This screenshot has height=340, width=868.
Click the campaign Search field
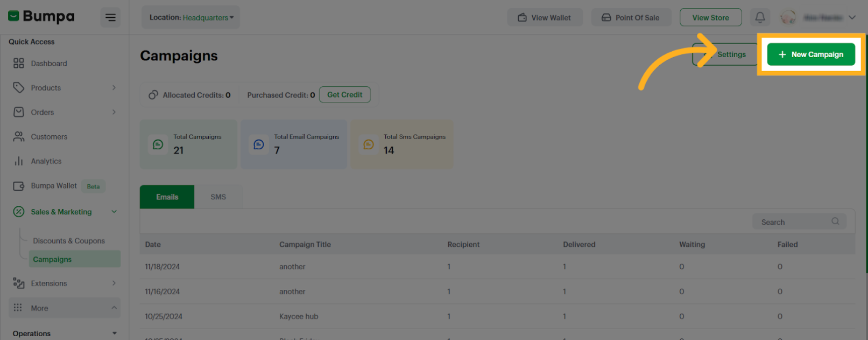coord(799,221)
